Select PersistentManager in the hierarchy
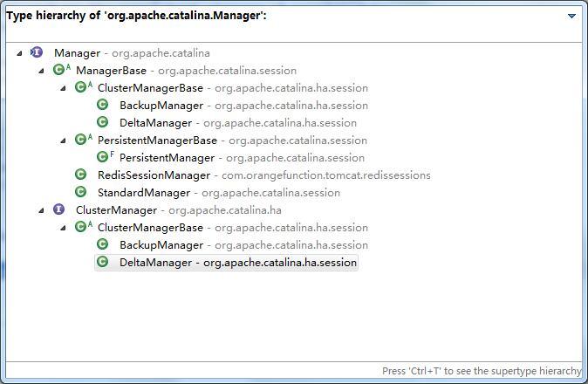The image size is (588, 384). pyautogui.click(x=166, y=158)
